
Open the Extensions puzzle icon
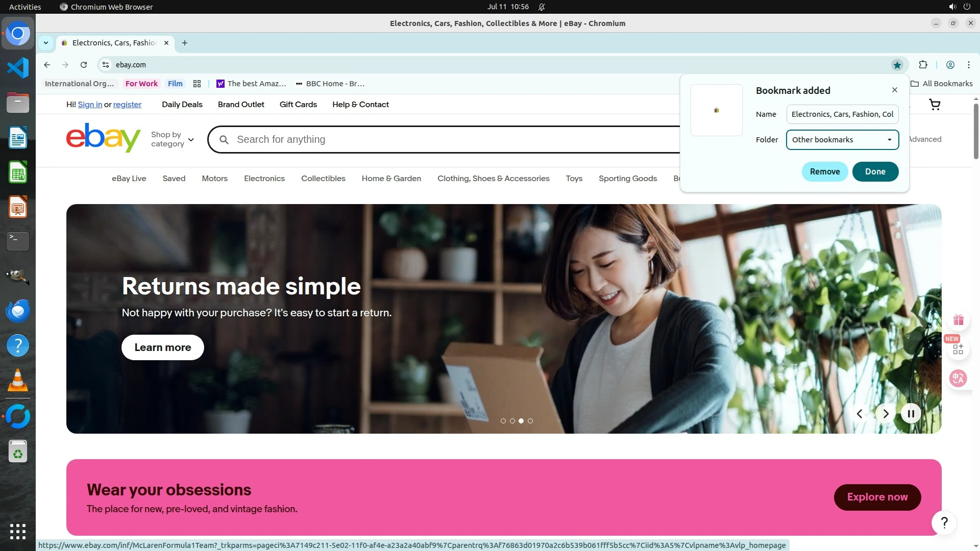[x=923, y=65]
